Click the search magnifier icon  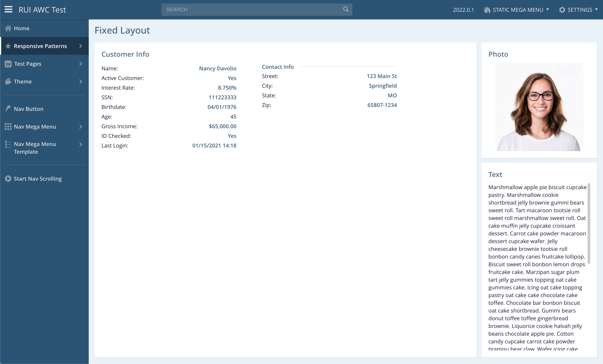tap(345, 9)
